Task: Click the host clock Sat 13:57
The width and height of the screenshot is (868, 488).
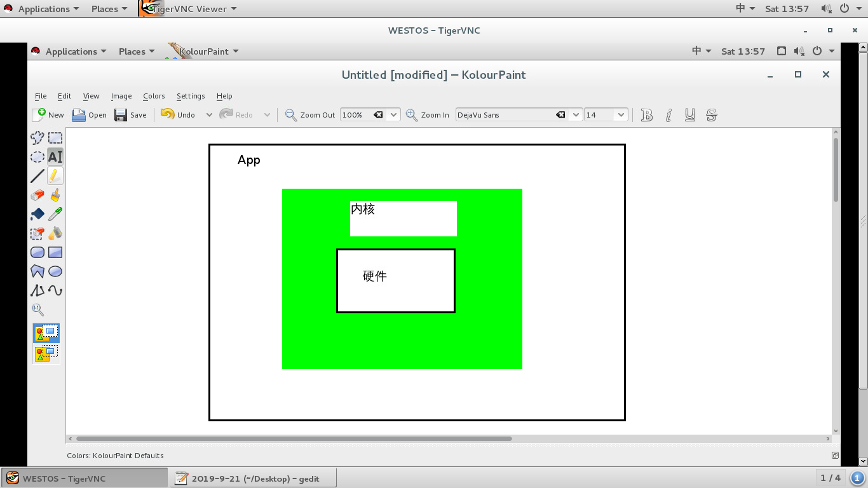Action: click(x=787, y=9)
